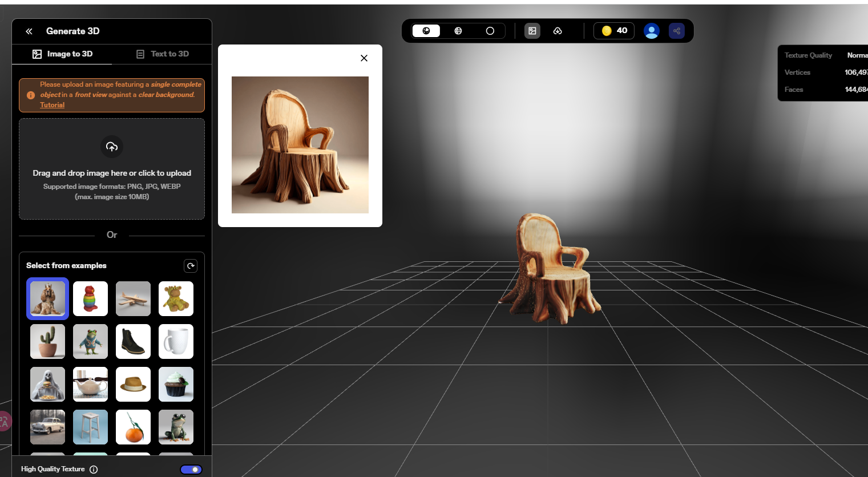Image resolution: width=868 pixels, height=477 pixels.
Task: Open your profile avatar
Action: tap(651, 30)
